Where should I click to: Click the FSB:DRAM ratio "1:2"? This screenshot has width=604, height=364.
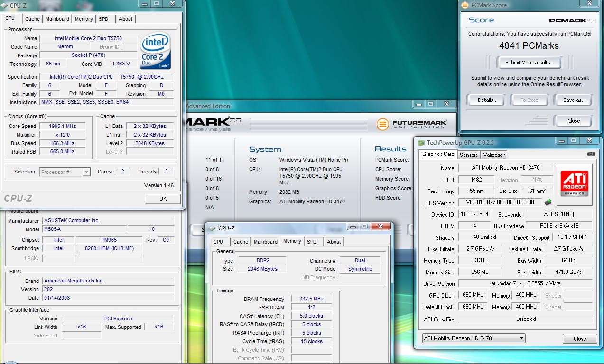[x=311, y=308]
